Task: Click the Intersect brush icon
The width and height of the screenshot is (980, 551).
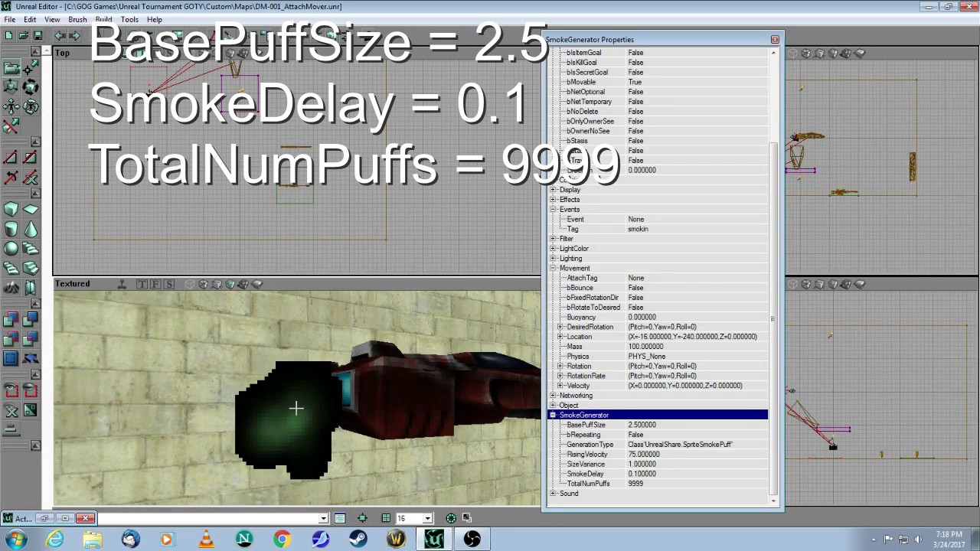Action: (x=11, y=338)
